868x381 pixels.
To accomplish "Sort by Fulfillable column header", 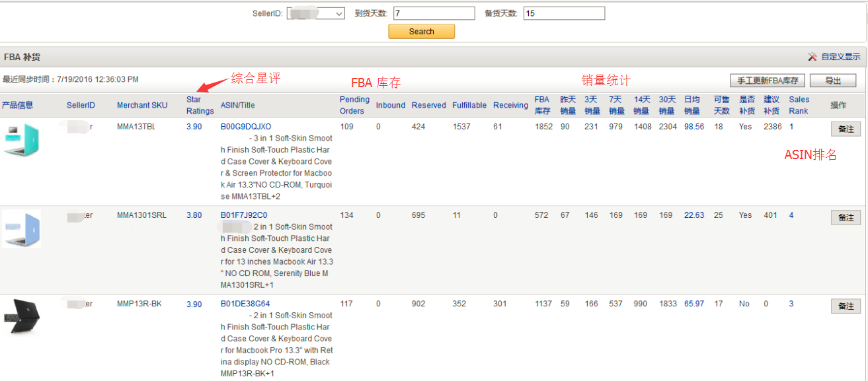I will (469, 105).
